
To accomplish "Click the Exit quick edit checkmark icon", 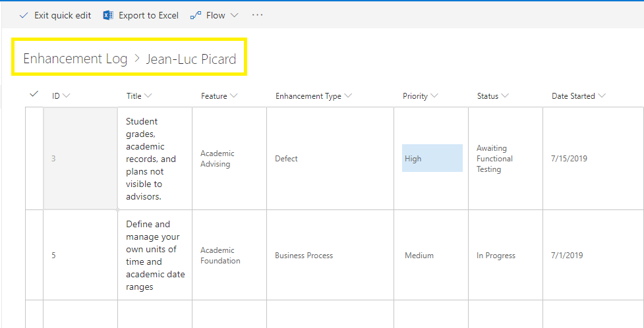I will (x=24, y=15).
